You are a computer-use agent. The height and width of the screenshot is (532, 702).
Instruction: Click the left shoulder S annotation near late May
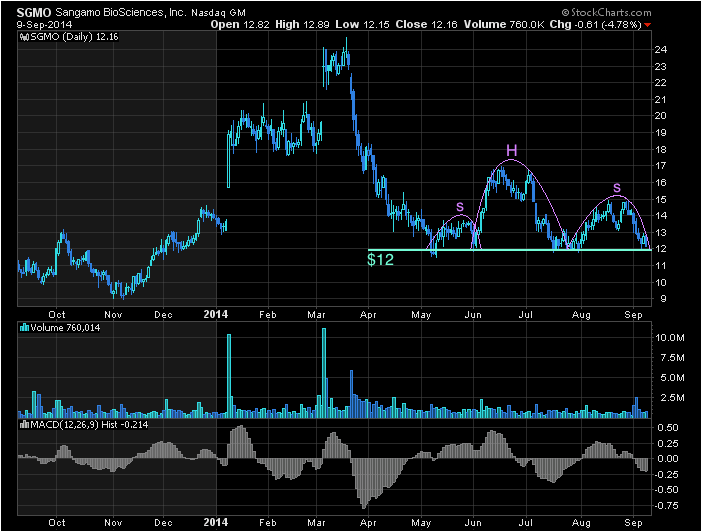[x=460, y=207]
